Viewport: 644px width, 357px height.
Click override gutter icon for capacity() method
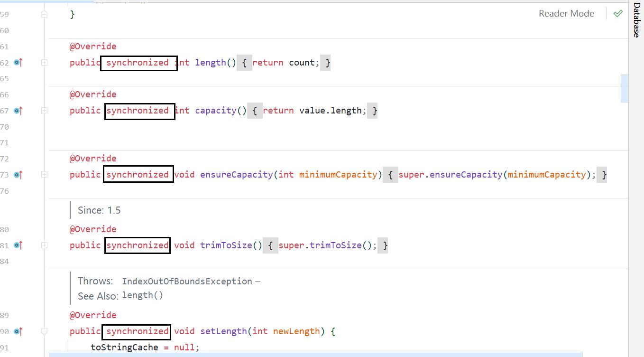coord(18,111)
